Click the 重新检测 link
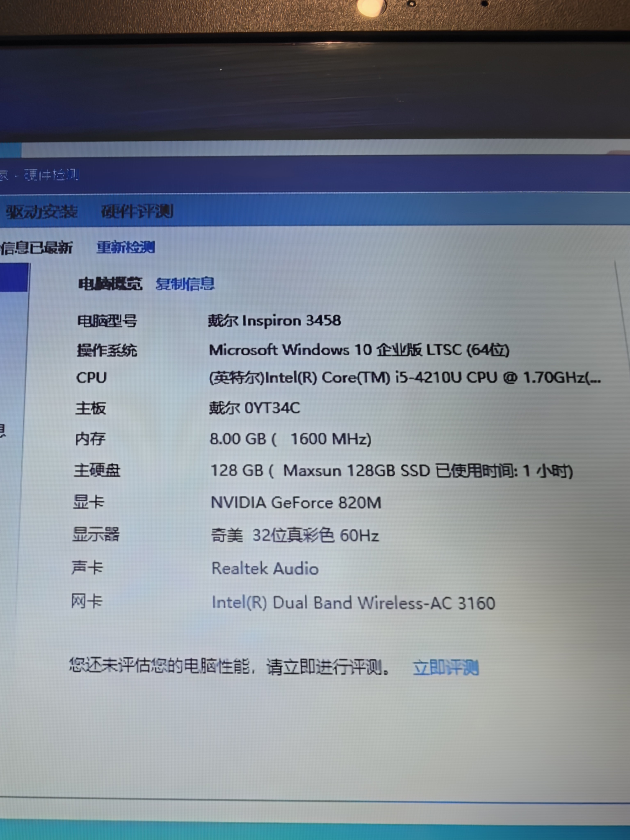Image resolution: width=630 pixels, height=840 pixels. [x=126, y=247]
